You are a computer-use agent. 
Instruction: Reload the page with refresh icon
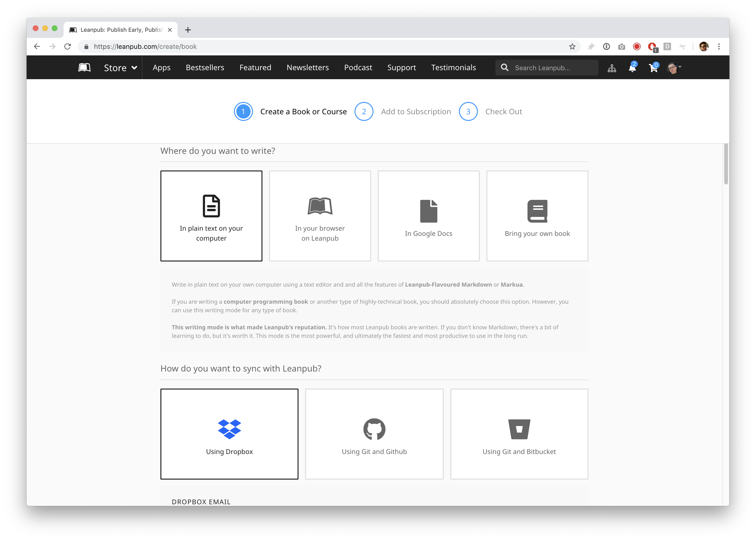[x=68, y=46]
